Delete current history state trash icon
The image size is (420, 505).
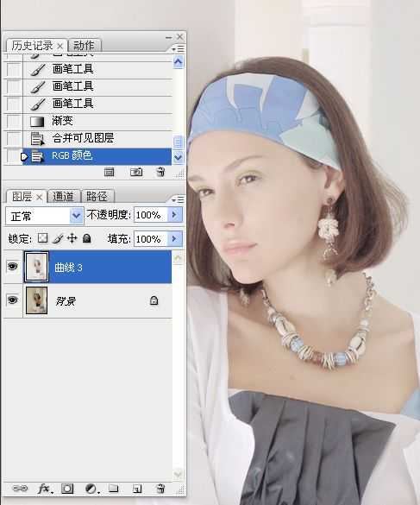(160, 172)
